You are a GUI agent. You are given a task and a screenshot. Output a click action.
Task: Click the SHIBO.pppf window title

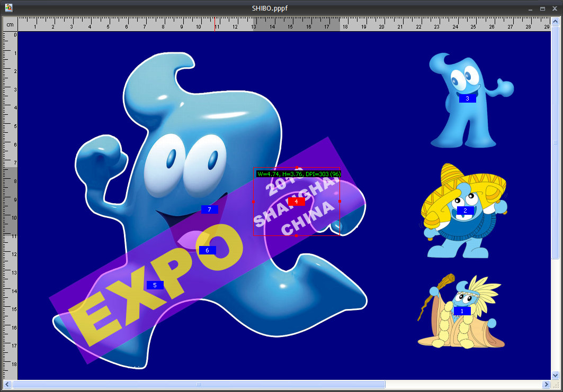coord(270,8)
